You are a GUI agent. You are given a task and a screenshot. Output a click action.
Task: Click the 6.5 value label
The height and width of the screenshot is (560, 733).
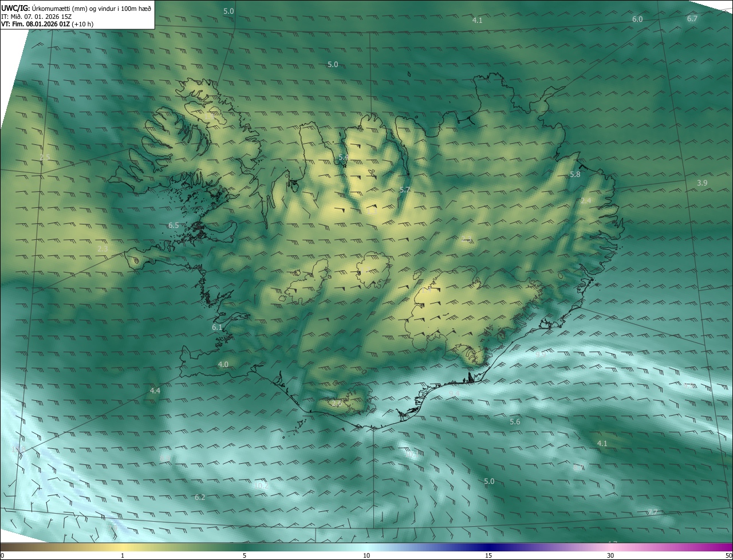click(x=174, y=226)
